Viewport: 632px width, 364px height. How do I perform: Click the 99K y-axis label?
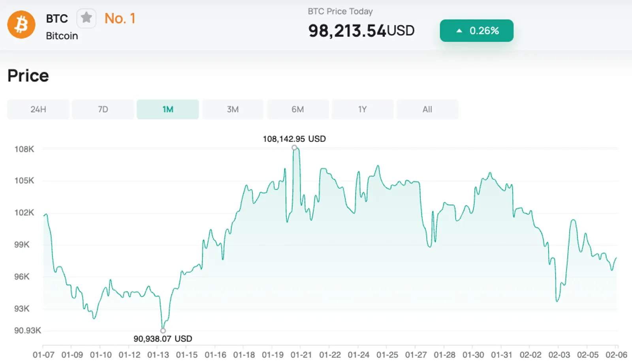point(22,245)
